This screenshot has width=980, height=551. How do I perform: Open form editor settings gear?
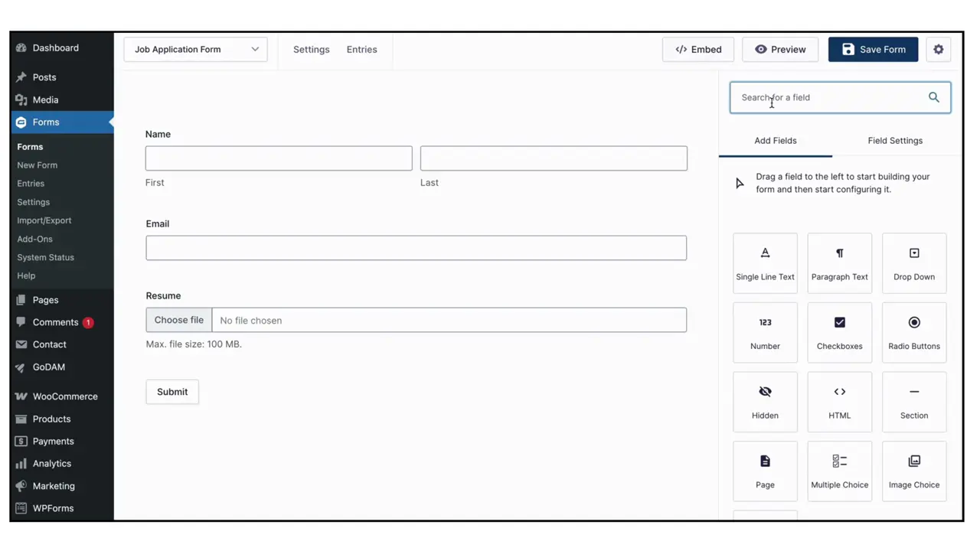click(x=939, y=50)
